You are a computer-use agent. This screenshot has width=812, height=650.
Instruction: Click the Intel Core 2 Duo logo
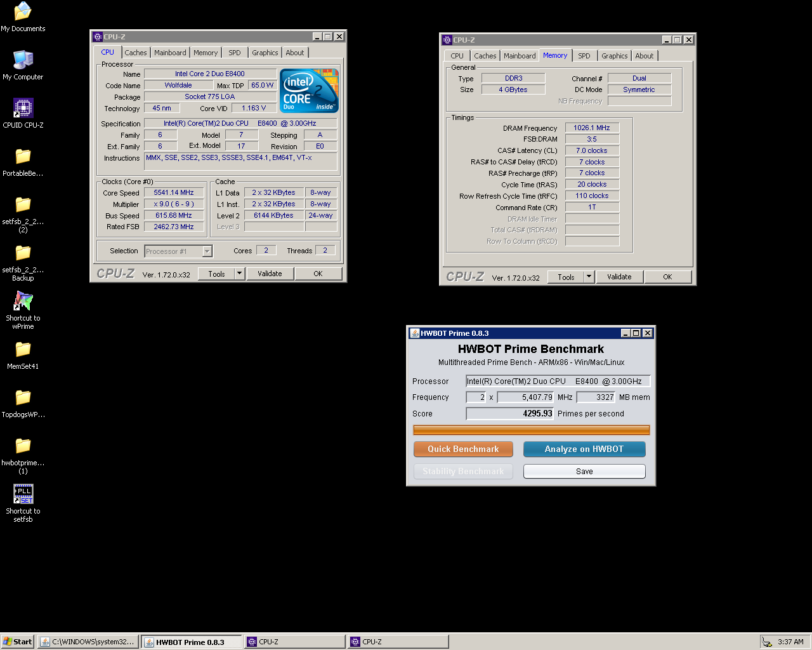pyautogui.click(x=310, y=91)
